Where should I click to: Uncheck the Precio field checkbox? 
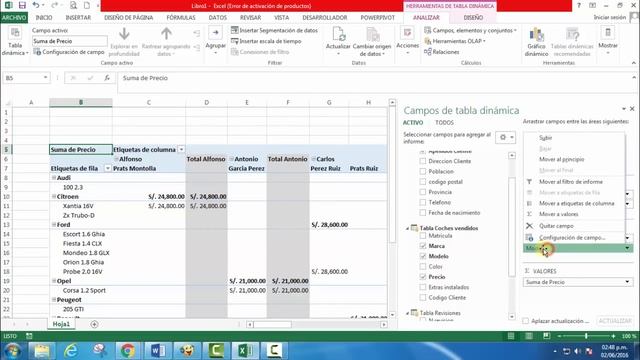(x=423, y=277)
